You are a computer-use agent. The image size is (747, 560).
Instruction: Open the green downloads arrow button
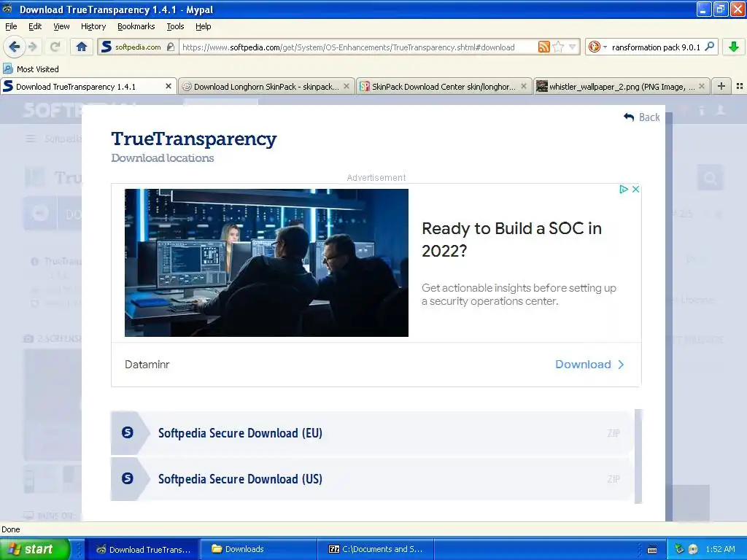pyautogui.click(x=734, y=47)
